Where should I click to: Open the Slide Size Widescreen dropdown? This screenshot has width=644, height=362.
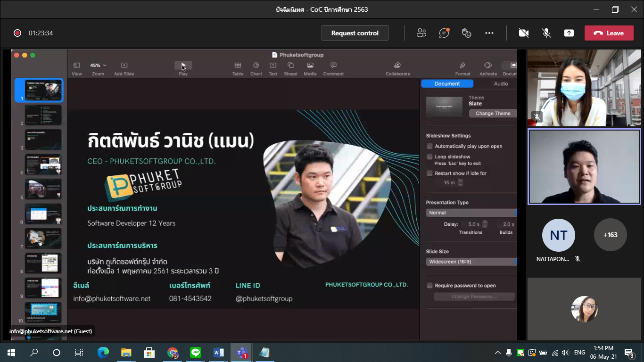pos(471,262)
